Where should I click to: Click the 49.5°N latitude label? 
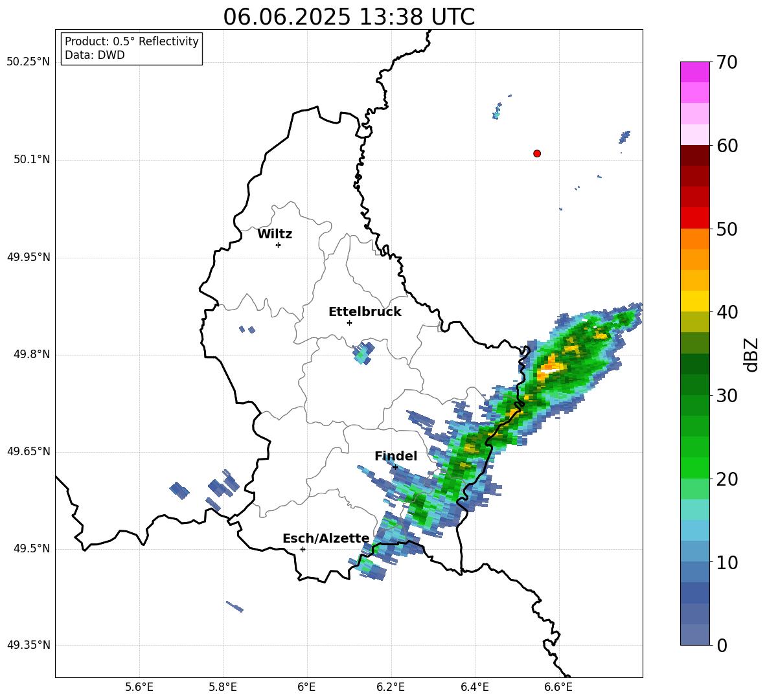32,548
